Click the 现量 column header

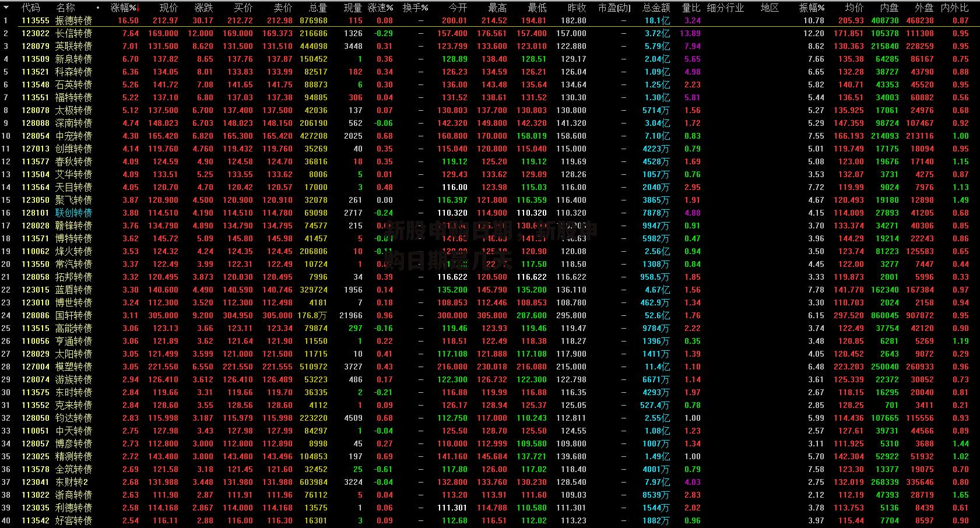coord(353,8)
